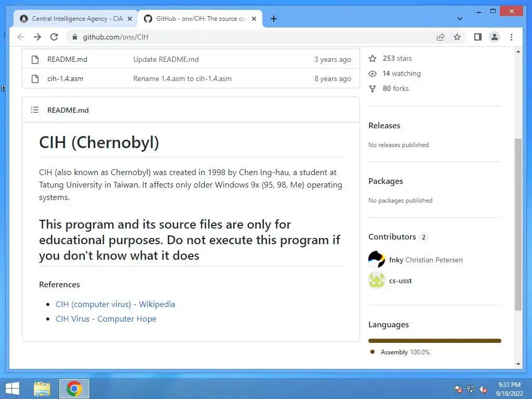The width and height of the screenshot is (532, 399).
Task: Click the star icon next to 253 stars
Action: pyautogui.click(x=373, y=58)
